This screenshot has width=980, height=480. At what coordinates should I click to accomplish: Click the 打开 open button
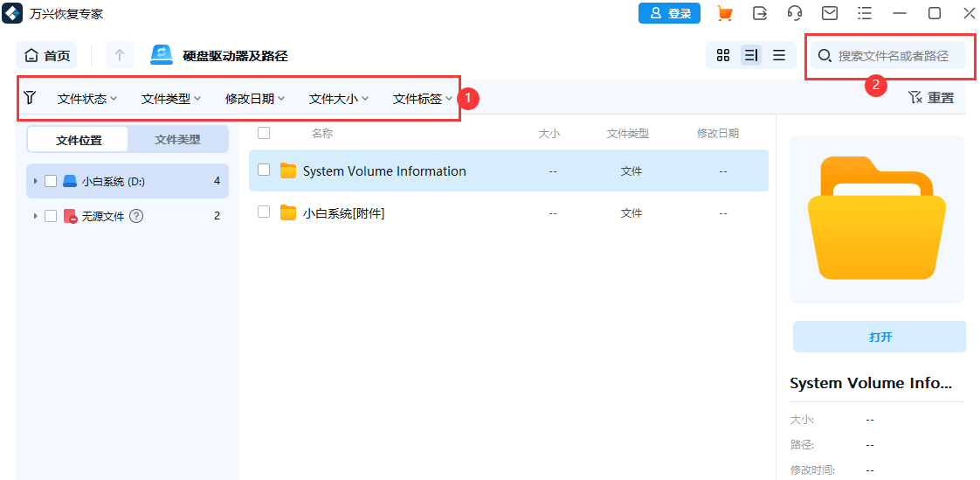pyautogui.click(x=880, y=337)
